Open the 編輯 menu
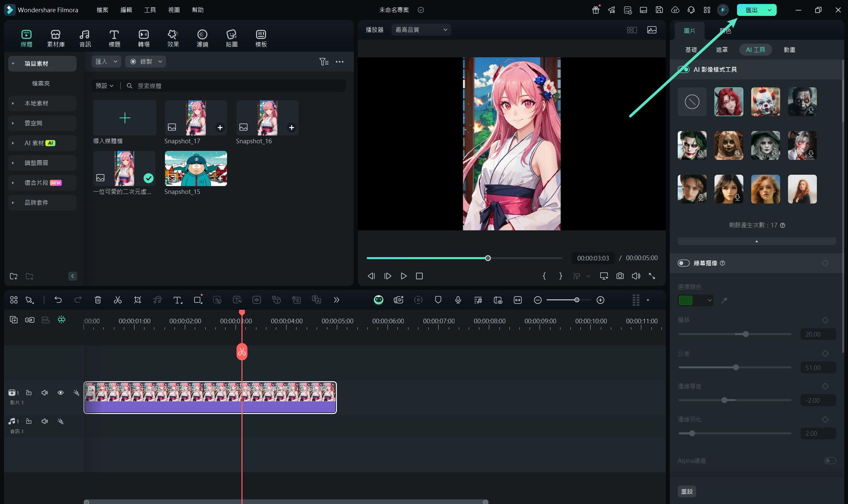The image size is (848, 504). pyautogui.click(x=126, y=10)
